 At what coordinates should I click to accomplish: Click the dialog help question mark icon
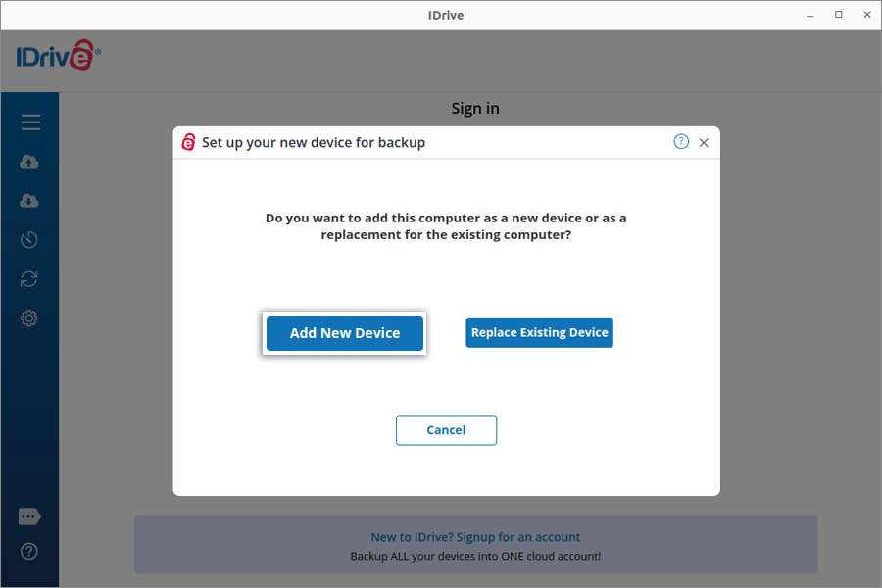[681, 142]
